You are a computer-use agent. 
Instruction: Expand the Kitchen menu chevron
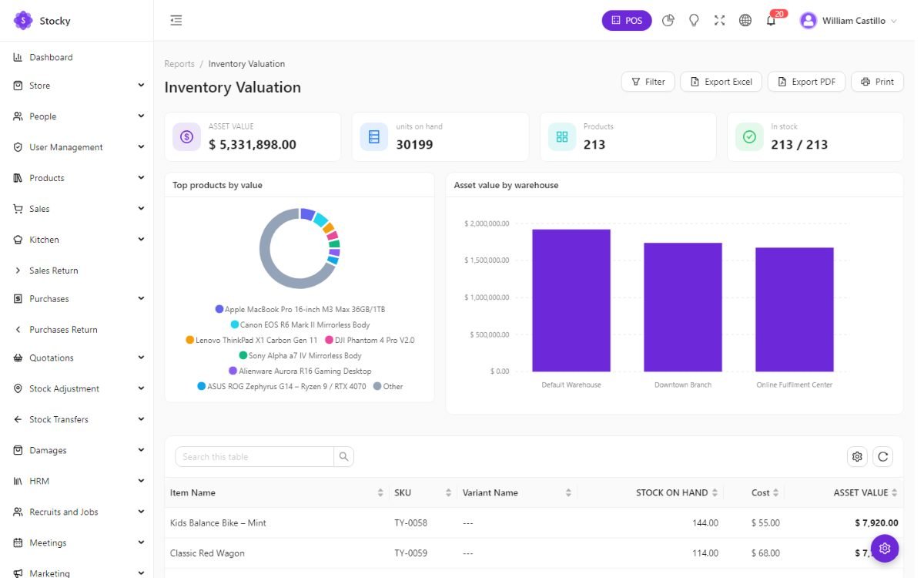pos(141,239)
